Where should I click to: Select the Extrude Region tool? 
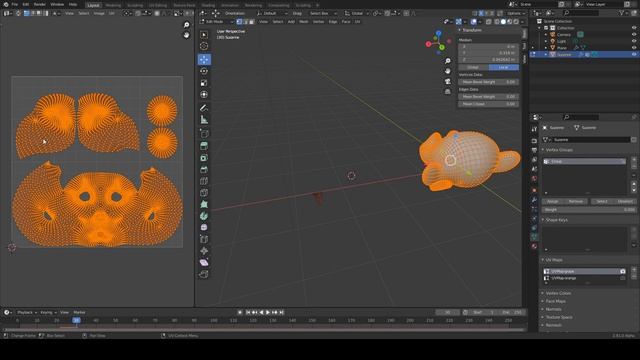pyautogui.click(x=204, y=146)
